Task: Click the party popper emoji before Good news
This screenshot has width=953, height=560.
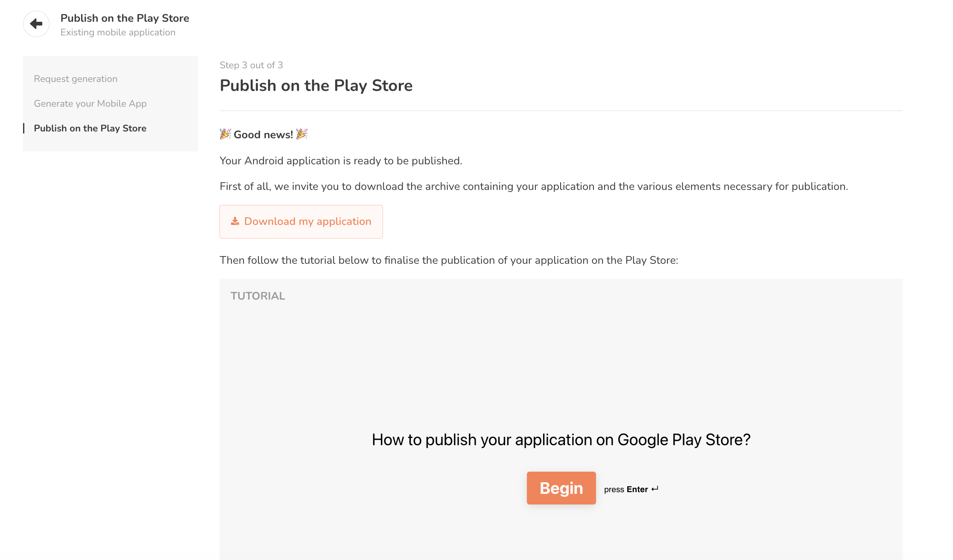Action: click(x=225, y=134)
